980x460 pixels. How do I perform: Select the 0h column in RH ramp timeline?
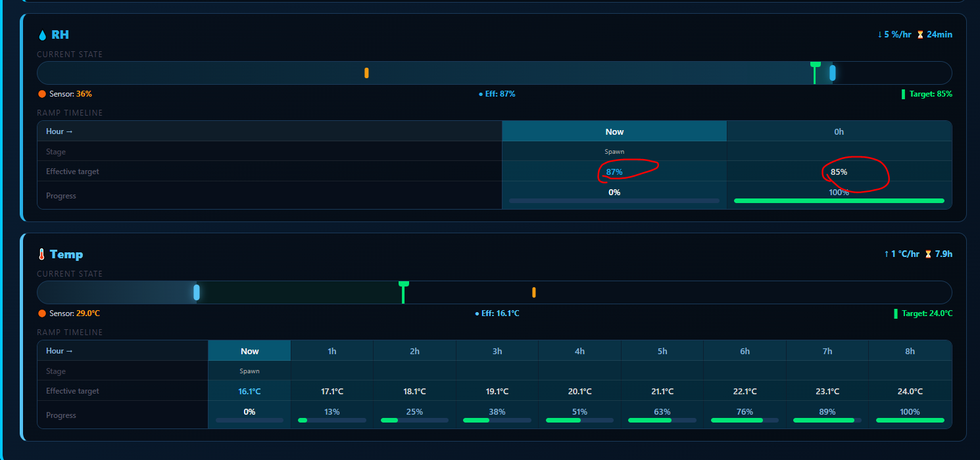[x=839, y=131]
